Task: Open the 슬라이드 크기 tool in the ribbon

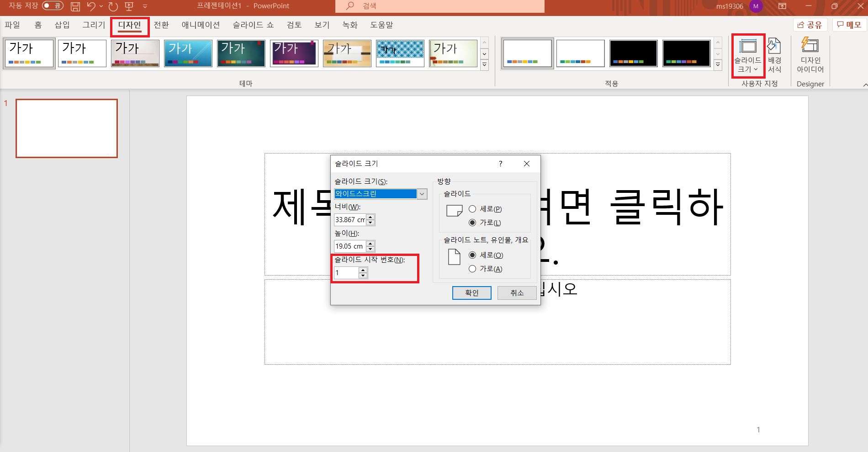Action: point(748,55)
